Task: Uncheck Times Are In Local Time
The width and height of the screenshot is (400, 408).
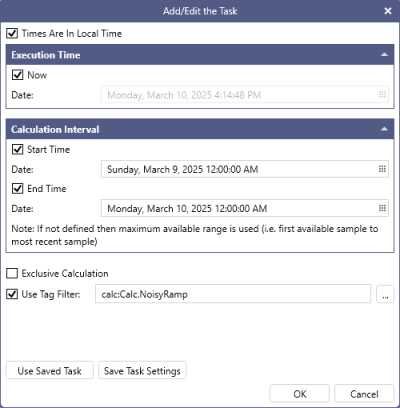Action: tap(12, 33)
